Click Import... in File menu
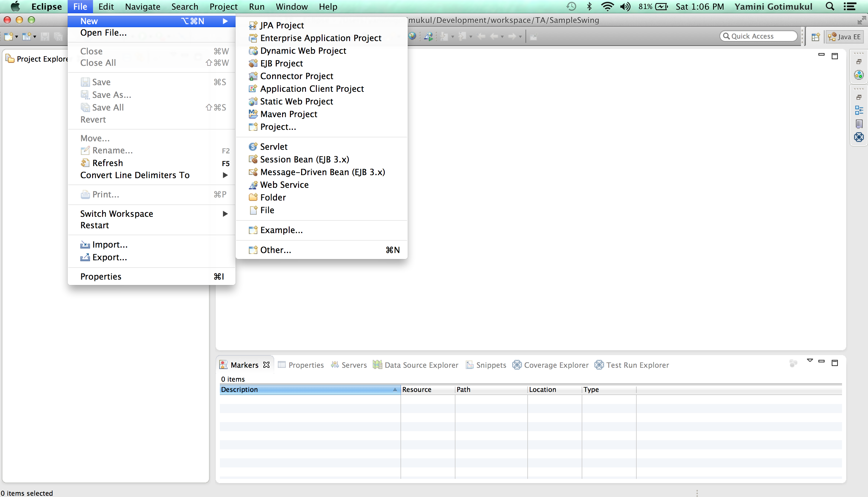868x497 pixels. point(110,245)
